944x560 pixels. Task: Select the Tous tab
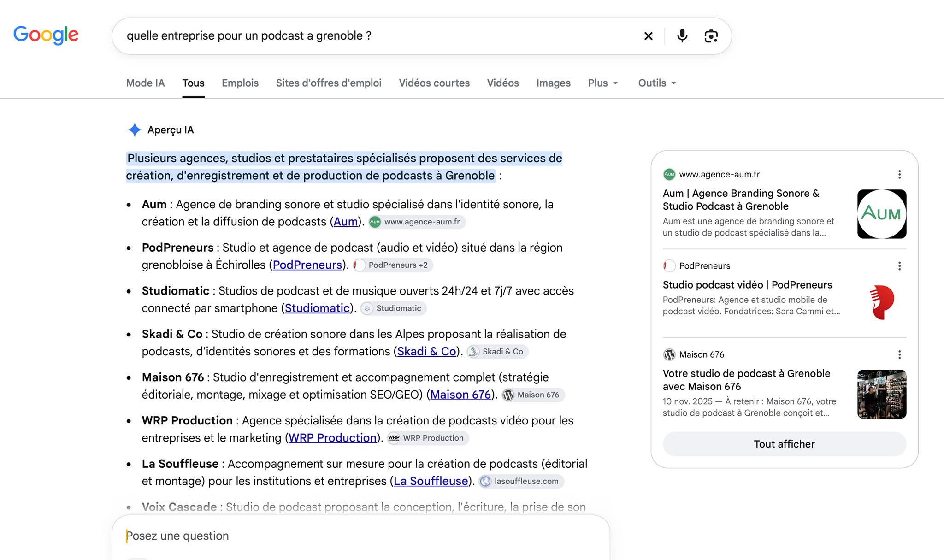193,83
